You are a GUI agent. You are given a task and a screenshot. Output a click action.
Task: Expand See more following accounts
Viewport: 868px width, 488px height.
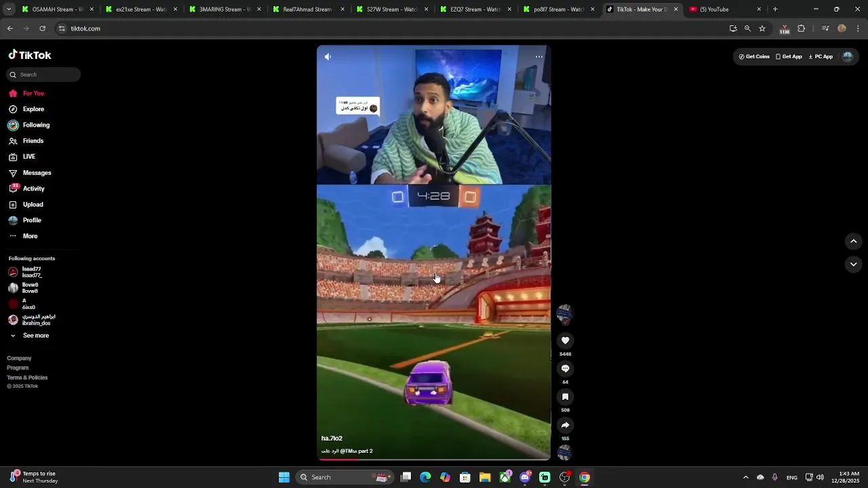pyautogui.click(x=29, y=335)
